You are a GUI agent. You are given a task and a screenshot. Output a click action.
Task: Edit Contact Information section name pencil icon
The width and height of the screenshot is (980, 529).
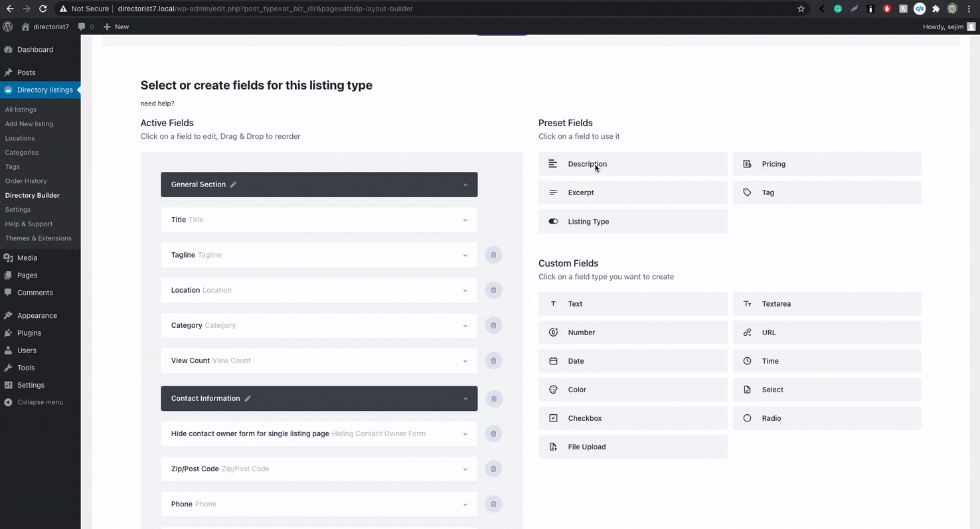248,399
